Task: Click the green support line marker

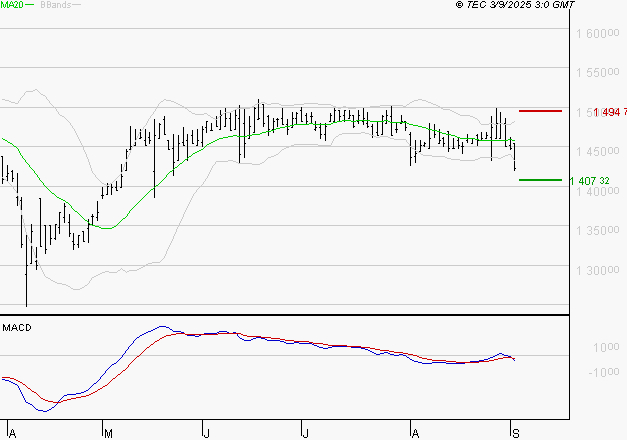Action: (x=540, y=180)
